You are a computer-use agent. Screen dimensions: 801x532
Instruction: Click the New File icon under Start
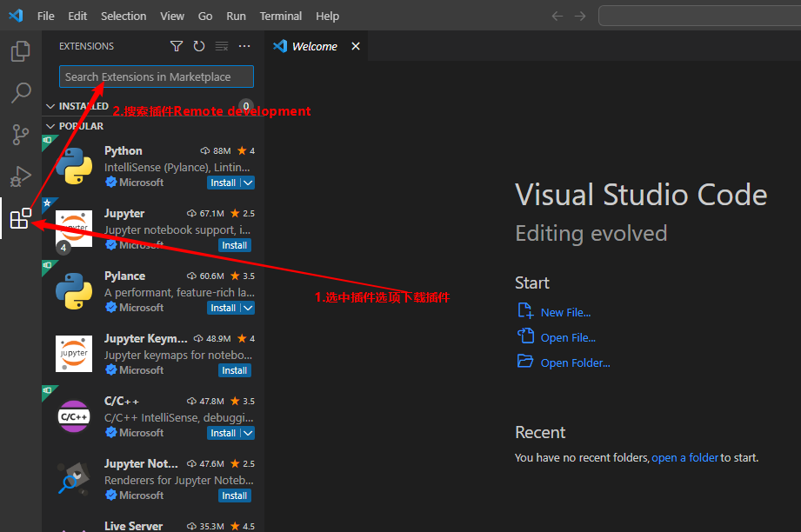[x=525, y=311]
